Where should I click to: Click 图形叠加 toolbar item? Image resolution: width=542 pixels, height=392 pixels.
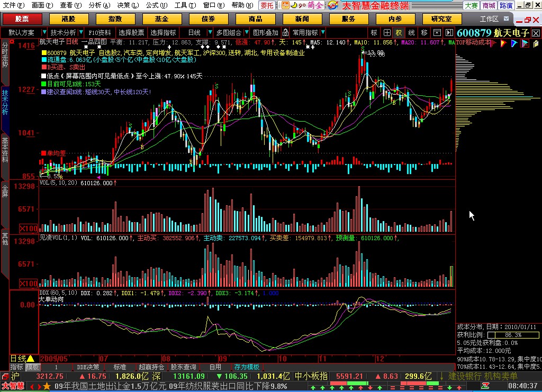click(x=266, y=32)
